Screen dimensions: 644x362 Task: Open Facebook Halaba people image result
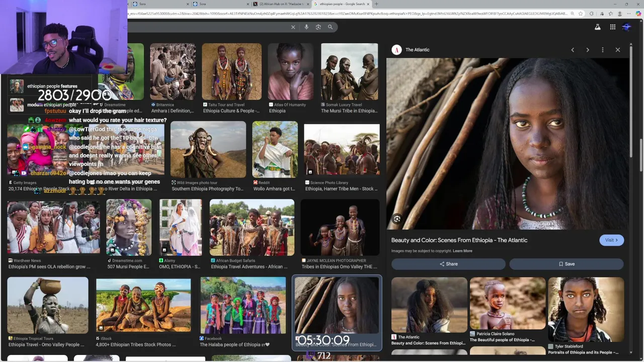[x=243, y=305]
